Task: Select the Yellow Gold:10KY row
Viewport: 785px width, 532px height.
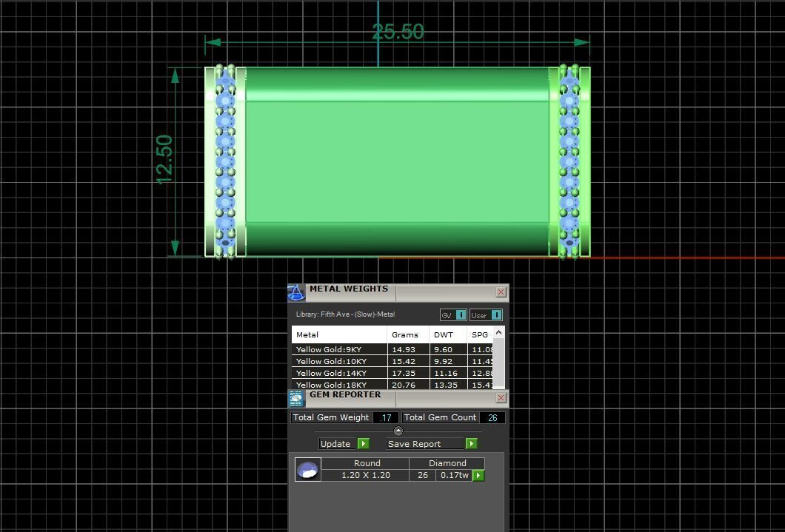Action: [392, 361]
